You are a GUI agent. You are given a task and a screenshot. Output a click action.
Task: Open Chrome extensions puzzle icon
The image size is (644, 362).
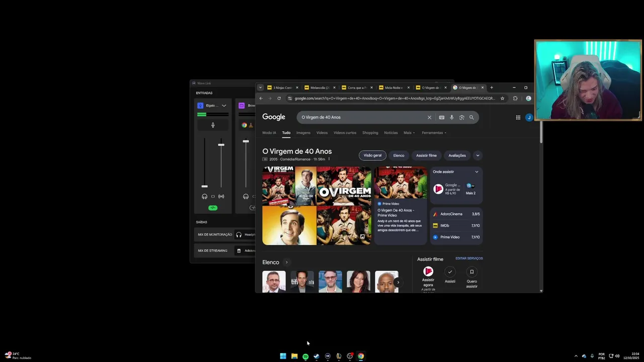(515, 99)
